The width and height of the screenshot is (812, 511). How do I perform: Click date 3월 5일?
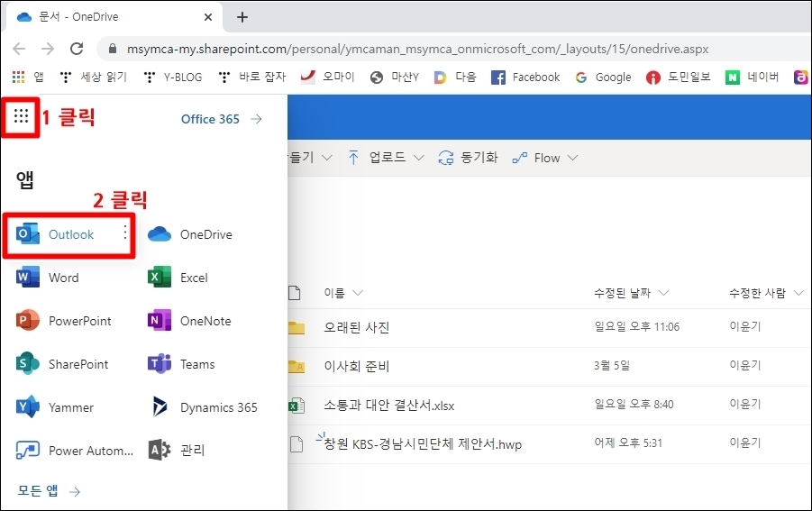point(612,366)
